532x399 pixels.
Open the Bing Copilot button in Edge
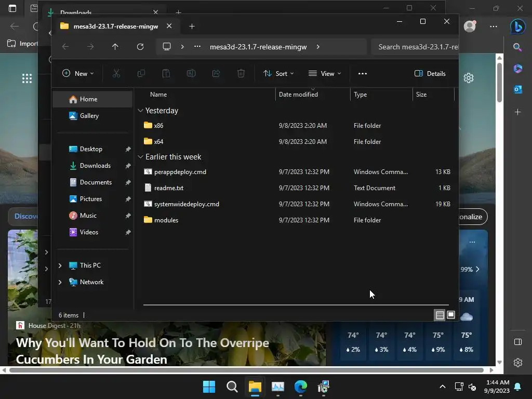pos(517,26)
